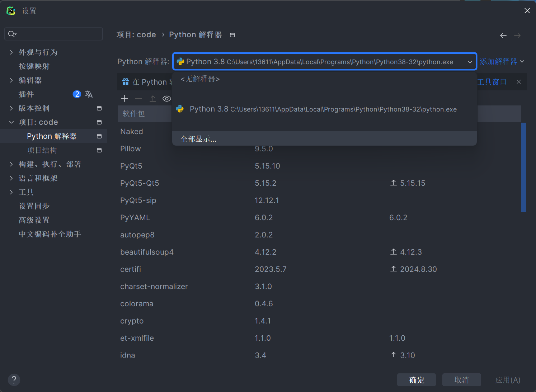Select the Pillow package row
The image size is (536, 392).
(x=319, y=149)
